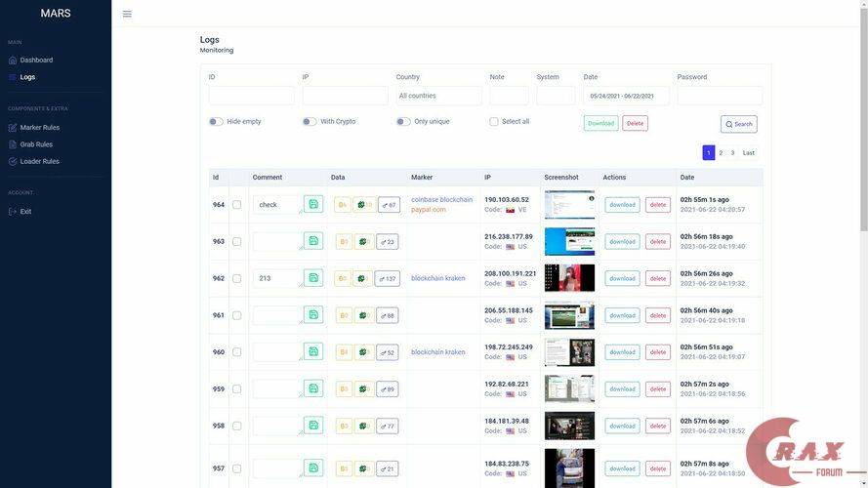This screenshot has width=868, height=488.
Task: Click the save icon in row 964
Action: coord(313,204)
